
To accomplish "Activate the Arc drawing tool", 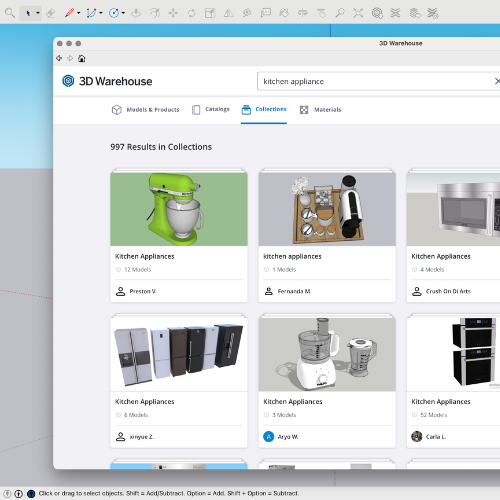I will (91, 13).
